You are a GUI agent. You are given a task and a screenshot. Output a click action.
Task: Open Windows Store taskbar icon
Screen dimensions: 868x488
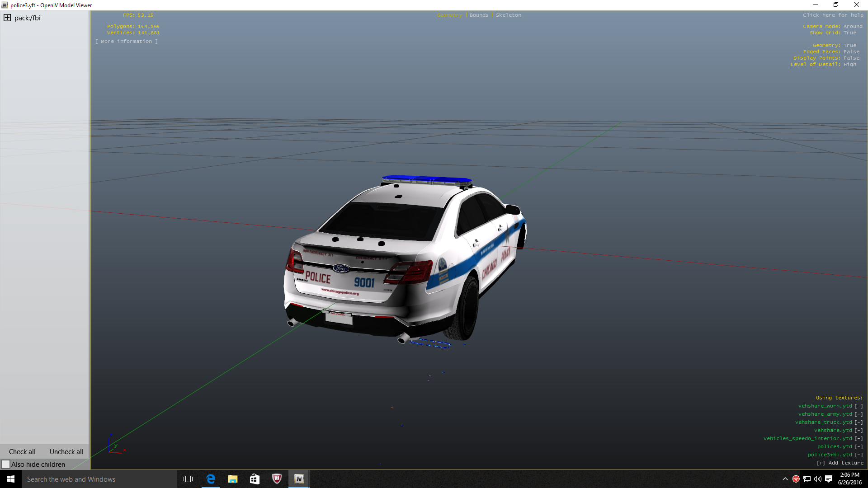[x=255, y=479]
